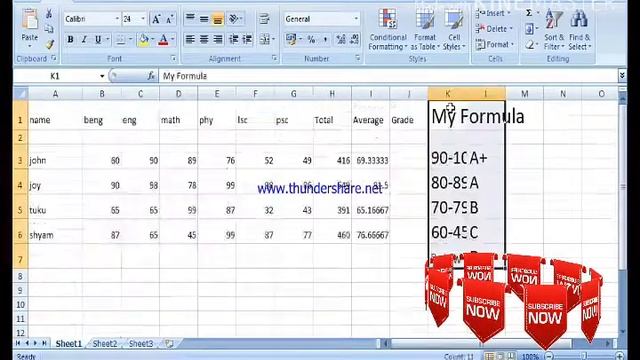Apply Percent Style
Image resolution: width=640 pixels, height=360 pixels.
click(x=311, y=40)
